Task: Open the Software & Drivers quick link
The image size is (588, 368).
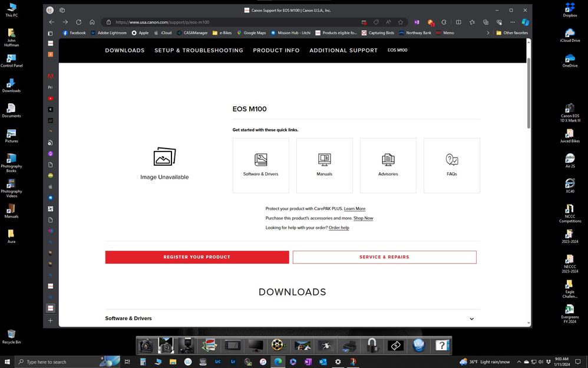Action: click(x=260, y=165)
